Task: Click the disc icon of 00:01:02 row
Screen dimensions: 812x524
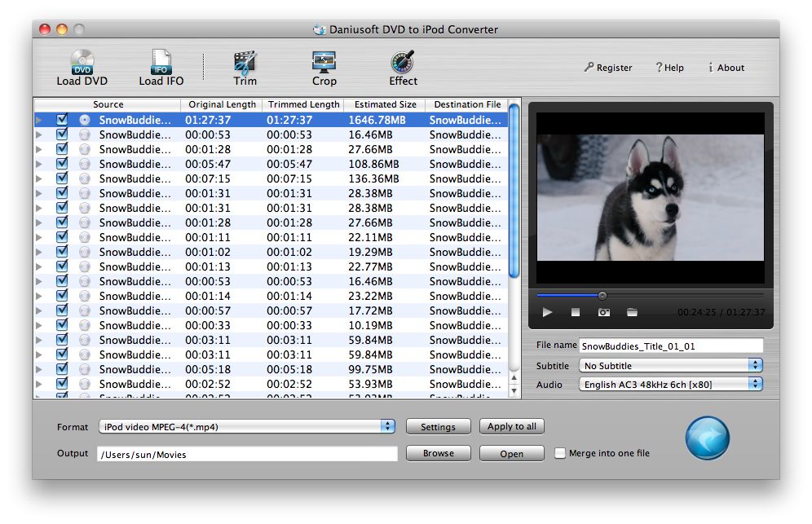Action: pos(85,252)
